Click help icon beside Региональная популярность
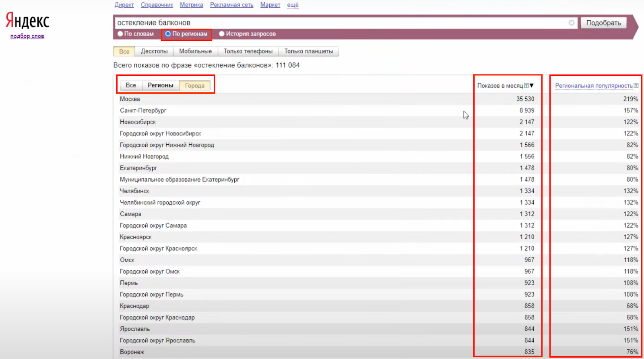 click(x=636, y=85)
